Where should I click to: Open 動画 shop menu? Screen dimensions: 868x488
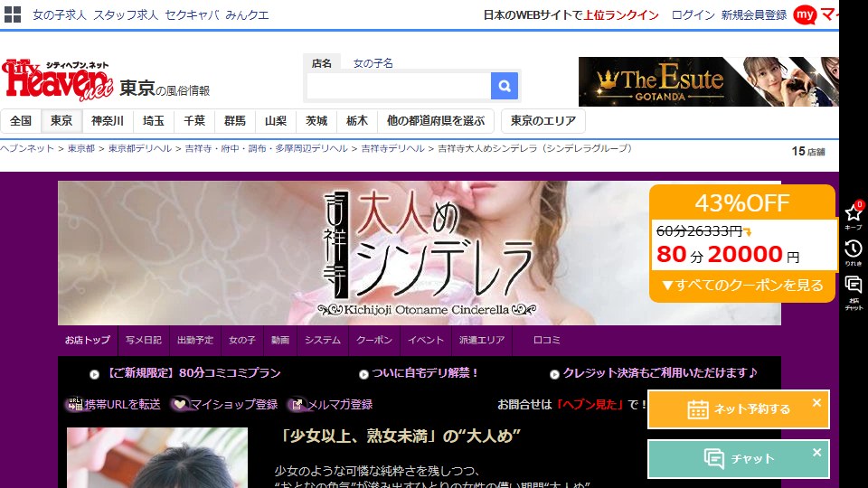(280, 341)
